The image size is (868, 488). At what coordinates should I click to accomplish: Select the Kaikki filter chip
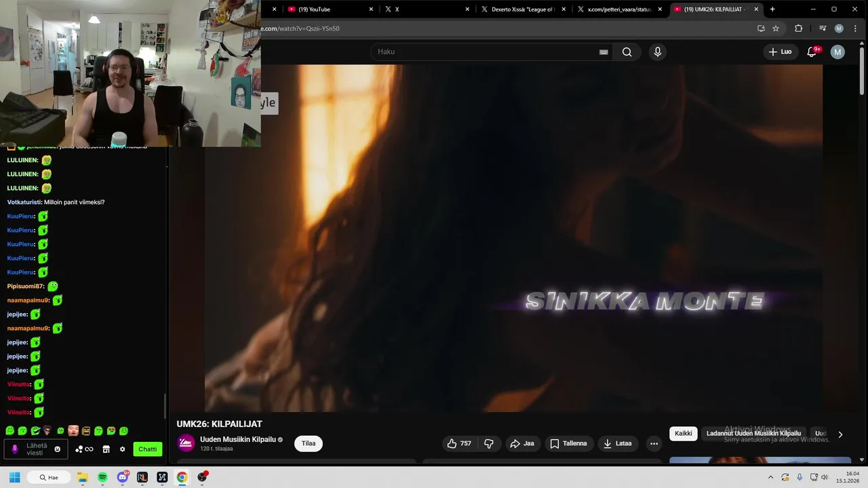[684, 434]
